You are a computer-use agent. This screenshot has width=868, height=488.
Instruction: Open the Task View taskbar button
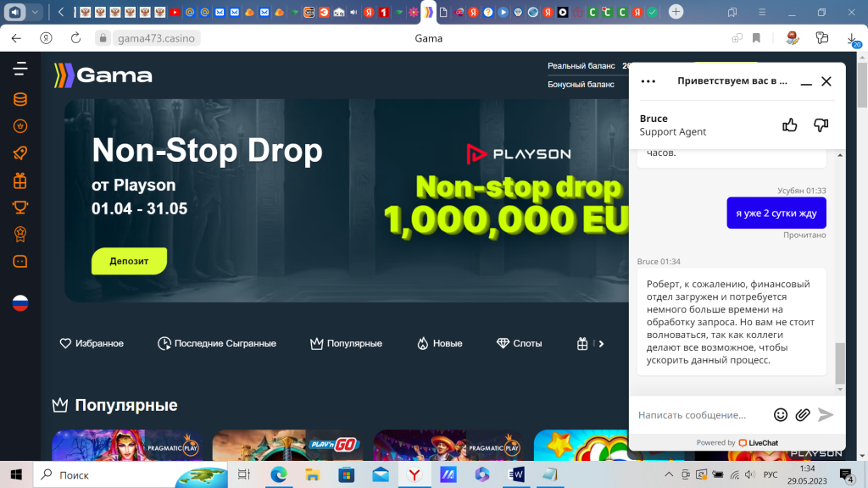[243, 474]
